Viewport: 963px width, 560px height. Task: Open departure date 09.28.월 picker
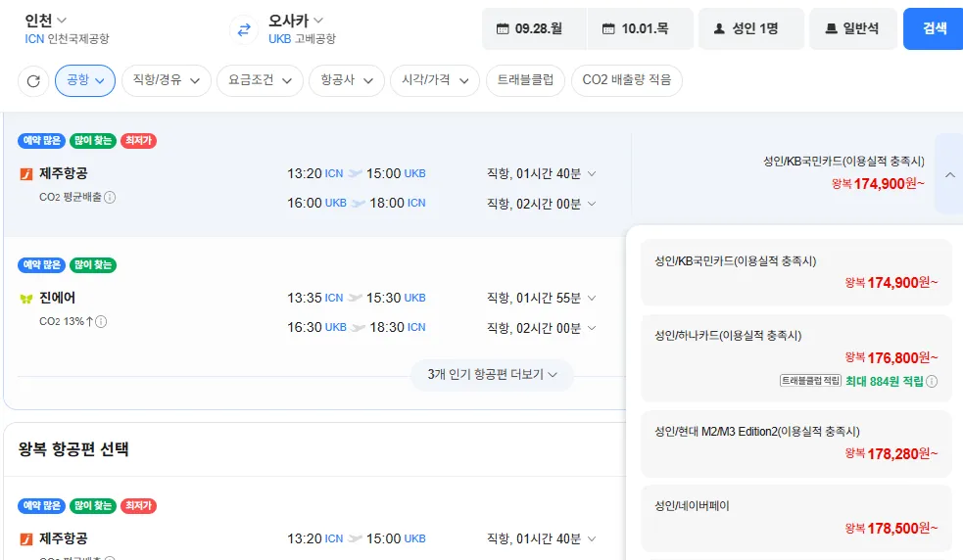[x=534, y=28]
